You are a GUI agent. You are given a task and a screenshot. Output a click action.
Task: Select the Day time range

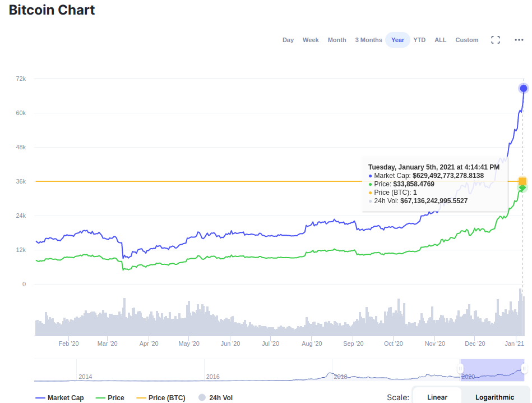click(x=288, y=40)
